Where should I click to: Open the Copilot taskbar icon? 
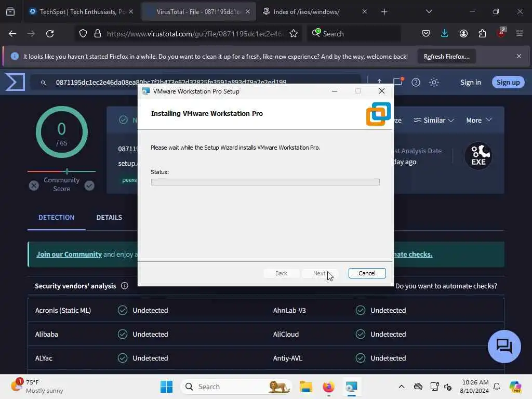coord(515,387)
